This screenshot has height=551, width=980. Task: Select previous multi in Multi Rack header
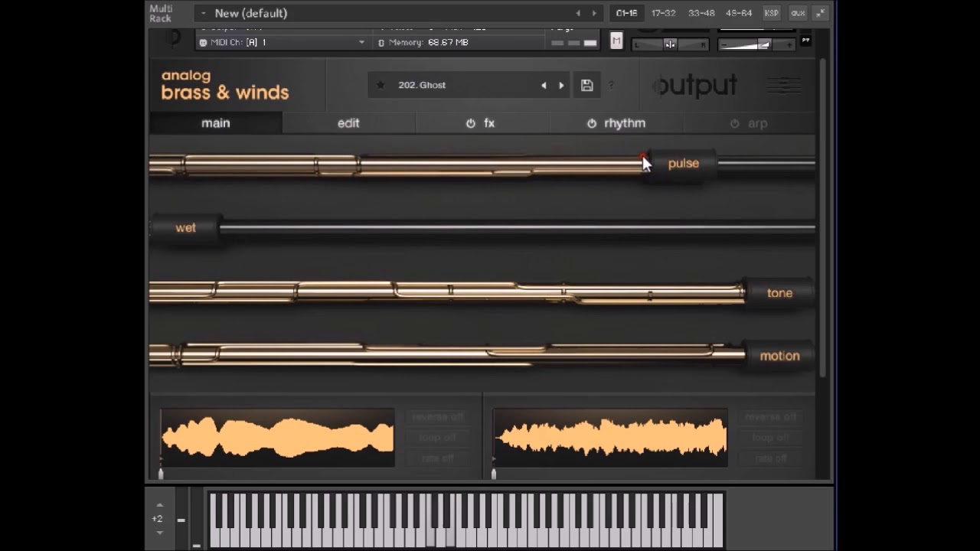coord(578,13)
